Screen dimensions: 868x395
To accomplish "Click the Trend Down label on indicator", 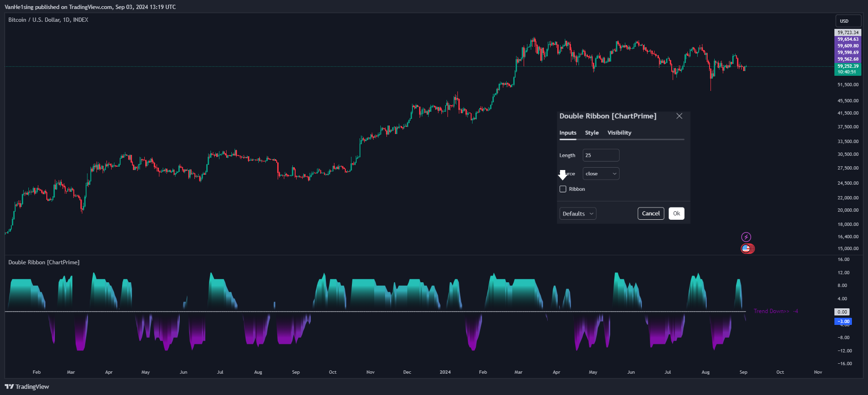I will tap(771, 311).
